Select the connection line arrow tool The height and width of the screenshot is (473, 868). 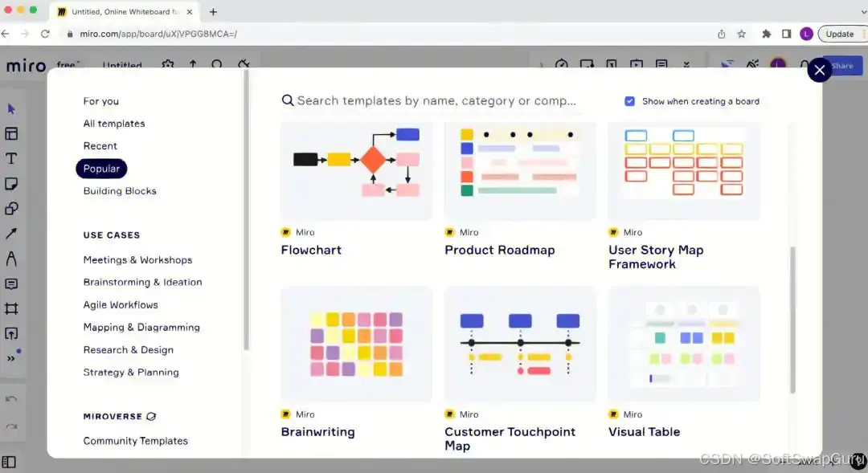pos(11,234)
